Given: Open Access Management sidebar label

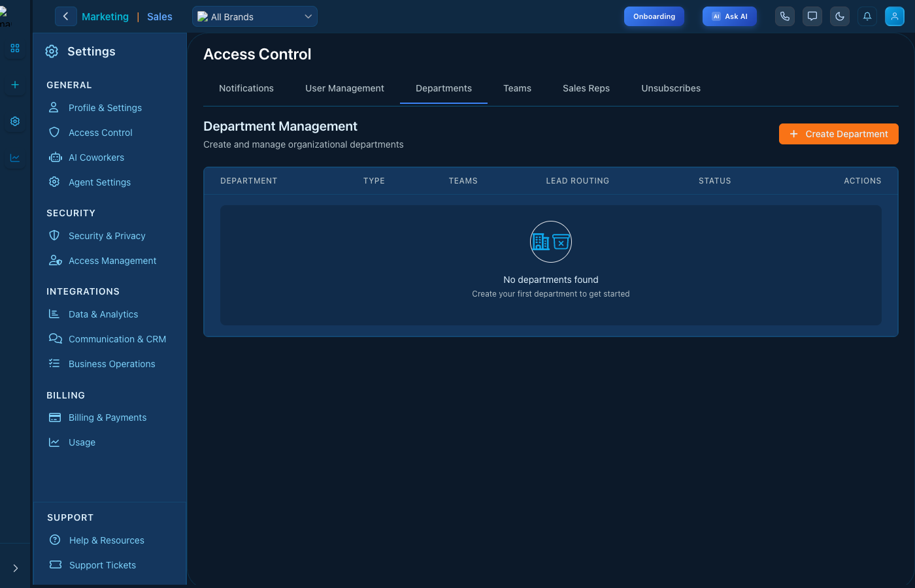Looking at the screenshot, I should 112,261.
